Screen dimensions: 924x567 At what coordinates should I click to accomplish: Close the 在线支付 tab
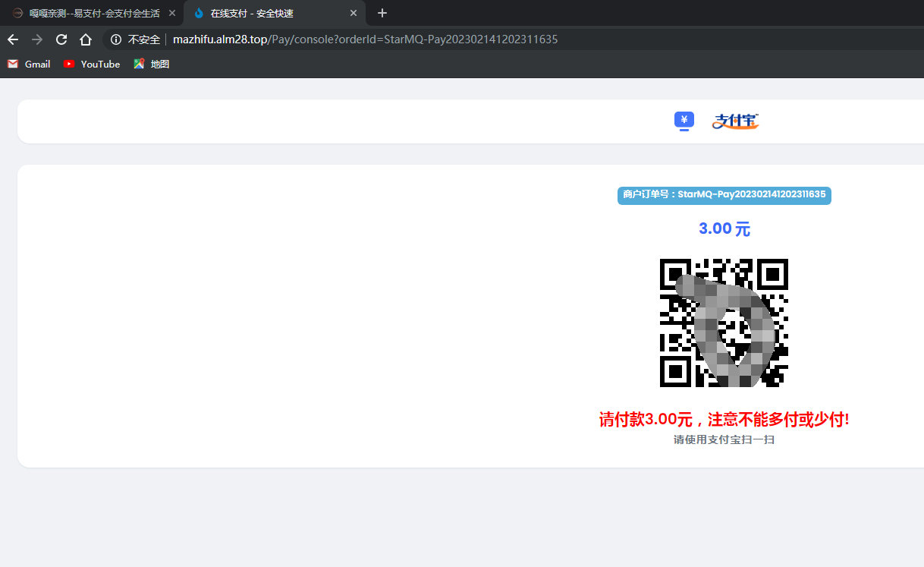[x=354, y=13]
